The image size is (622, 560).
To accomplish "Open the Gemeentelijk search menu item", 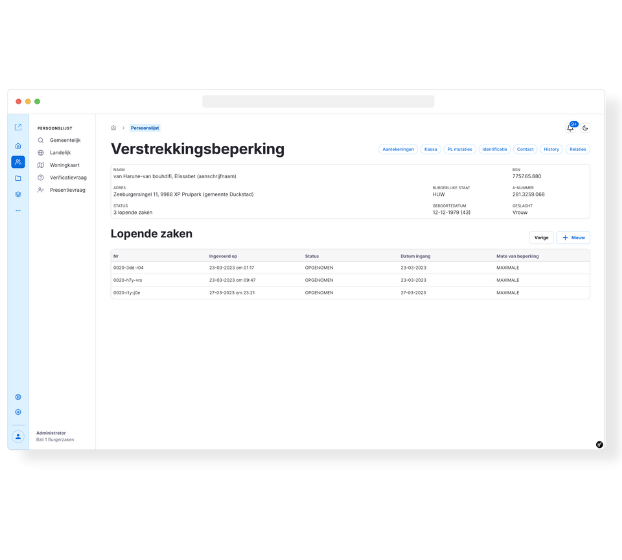I will coord(66,140).
